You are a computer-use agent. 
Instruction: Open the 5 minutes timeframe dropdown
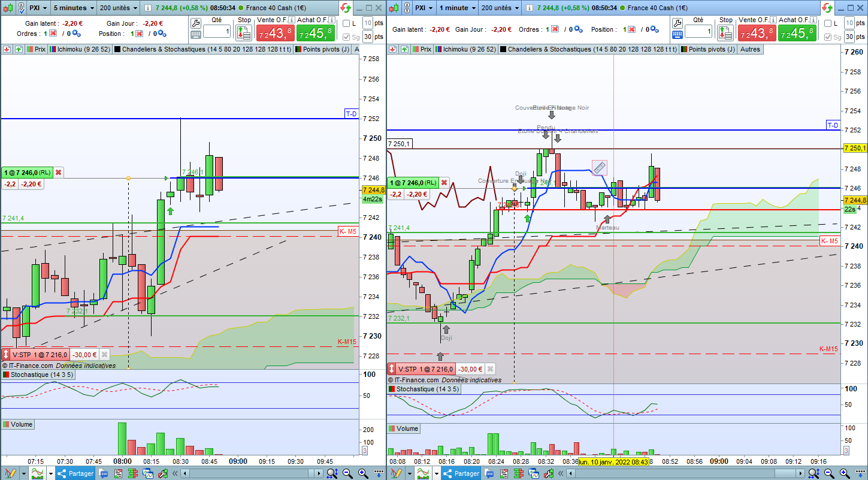coord(74,8)
